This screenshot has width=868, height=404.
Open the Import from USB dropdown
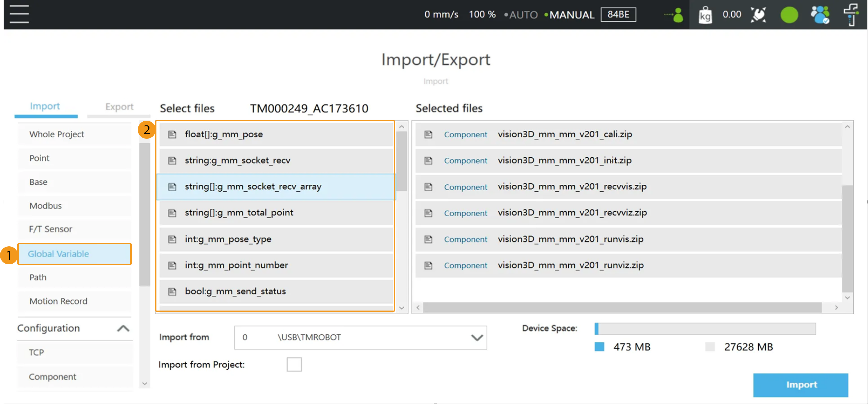(x=360, y=337)
